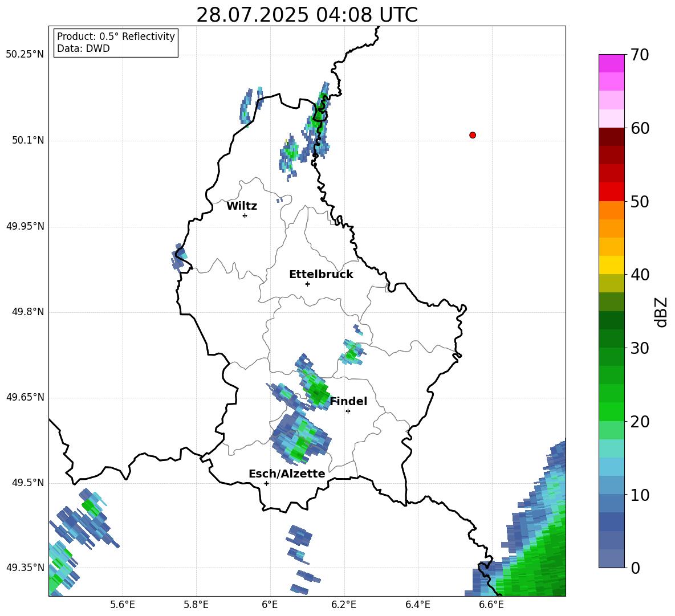Click the 0 tick on colorbar
Viewport: 675px width, 616px height.
pos(635,568)
